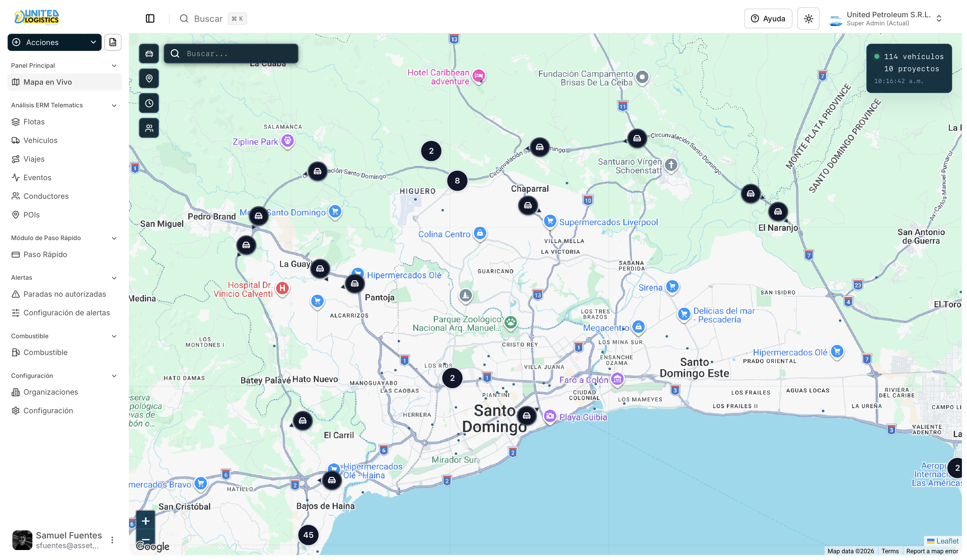Viewport: 967px width, 560px height.
Task: Click the location pin map tool
Action: coord(149,78)
